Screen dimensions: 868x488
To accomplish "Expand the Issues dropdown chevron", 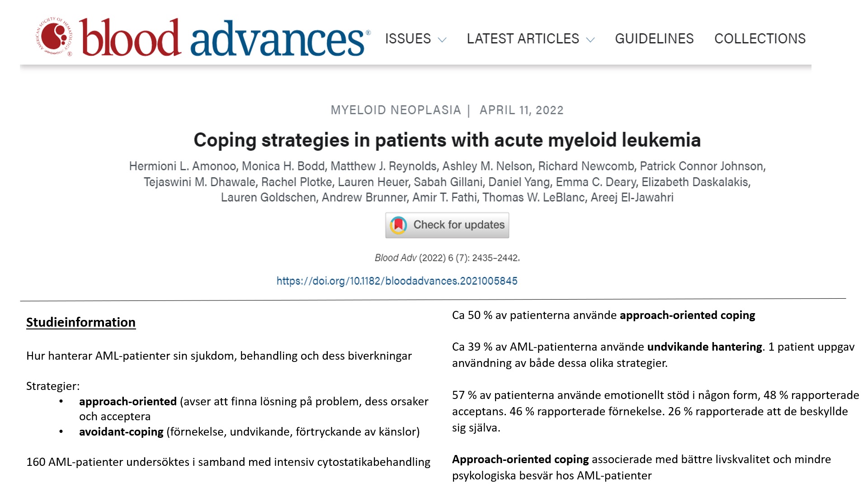I will pos(443,40).
